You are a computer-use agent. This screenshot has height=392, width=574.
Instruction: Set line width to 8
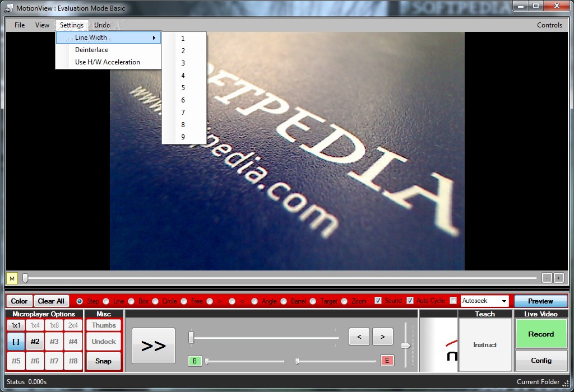pyautogui.click(x=184, y=125)
